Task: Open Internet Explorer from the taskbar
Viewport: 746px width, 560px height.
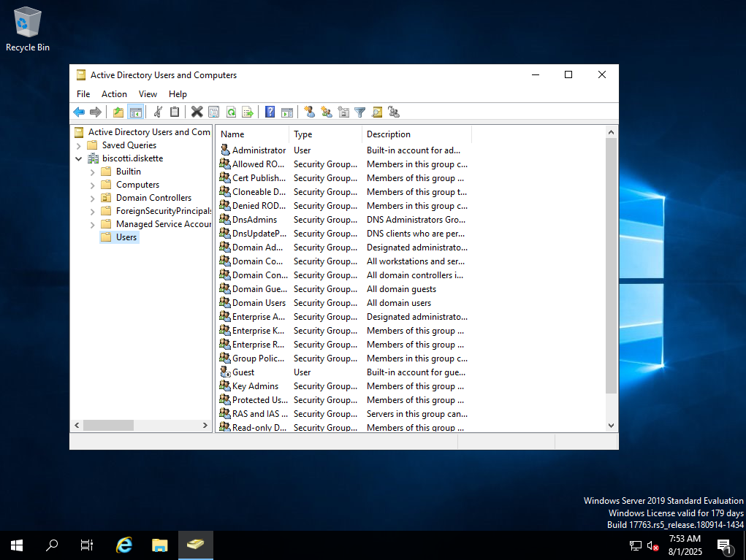Action: point(125,545)
